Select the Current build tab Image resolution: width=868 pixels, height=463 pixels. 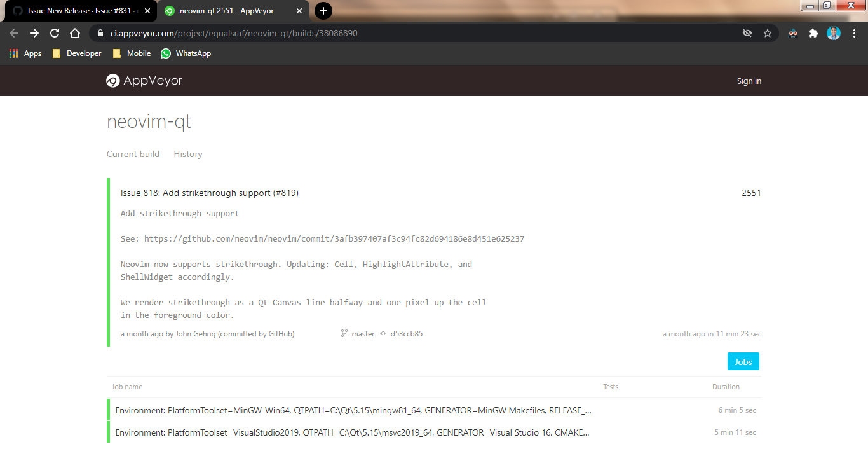point(133,154)
